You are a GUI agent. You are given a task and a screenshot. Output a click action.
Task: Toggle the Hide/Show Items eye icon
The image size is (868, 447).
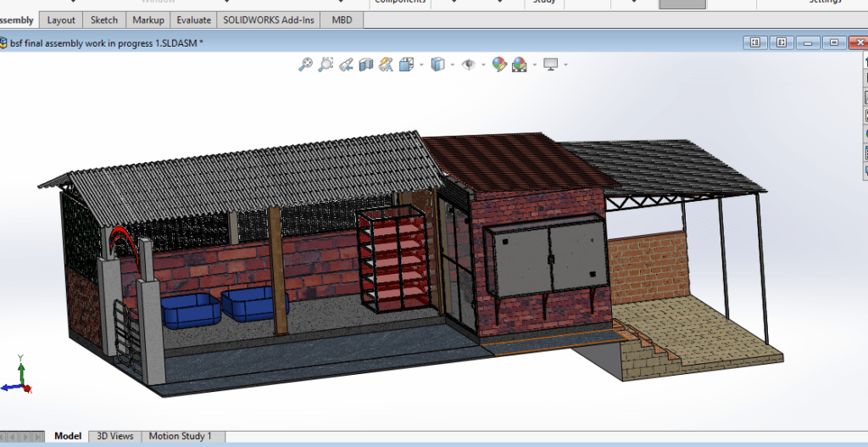(468, 64)
